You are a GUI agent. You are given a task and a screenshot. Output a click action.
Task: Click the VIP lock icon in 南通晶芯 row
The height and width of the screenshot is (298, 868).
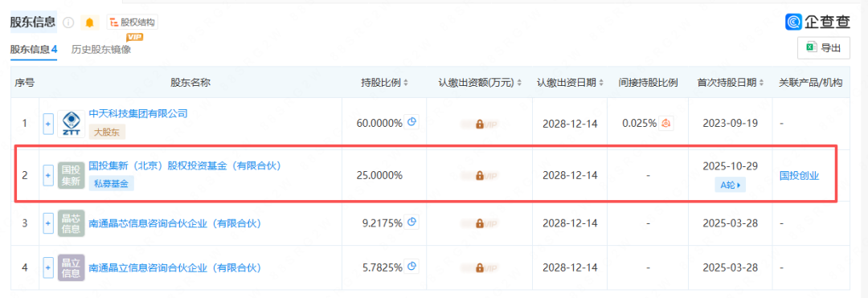(x=480, y=223)
